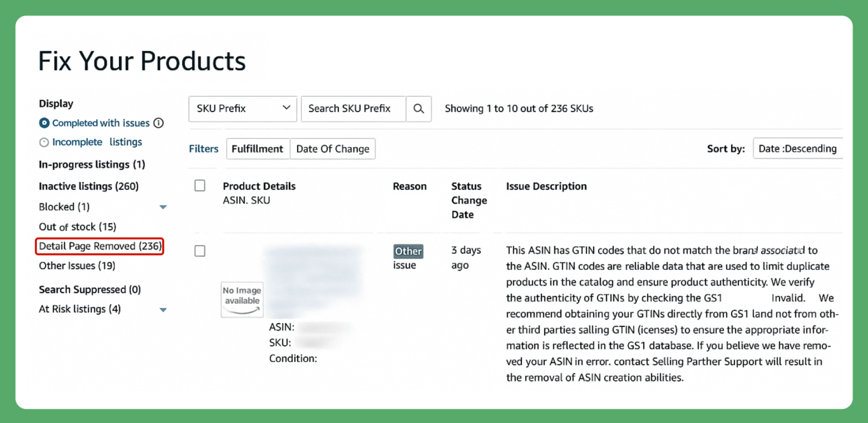Expand the At Risk listings arrow

coord(163,310)
